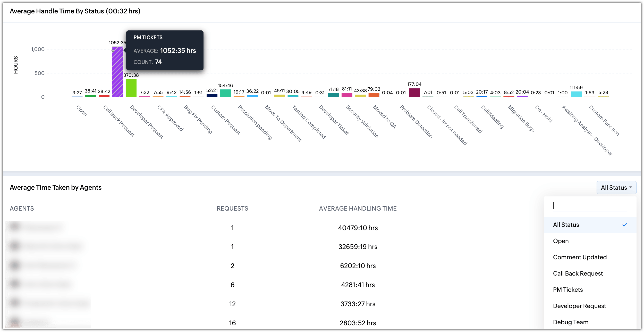Click the AVERAGE HANDLING TIME column header
This screenshot has height=332, width=644.
coord(358,209)
